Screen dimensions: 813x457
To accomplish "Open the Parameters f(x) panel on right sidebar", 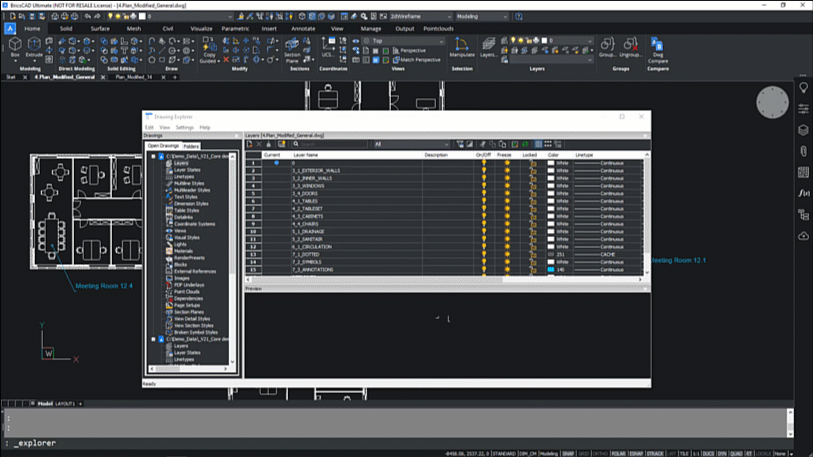I will pyautogui.click(x=803, y=193).
